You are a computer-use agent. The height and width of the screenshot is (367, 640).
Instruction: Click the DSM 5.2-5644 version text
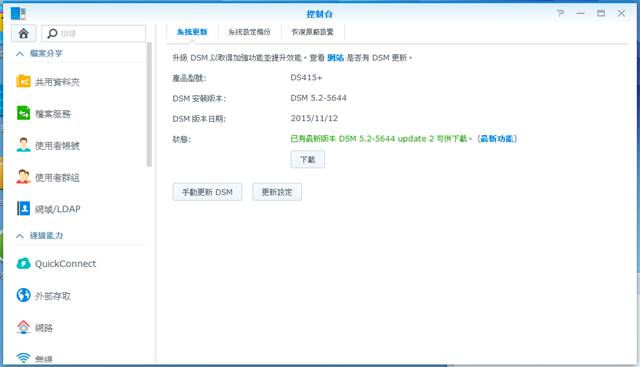318,98
